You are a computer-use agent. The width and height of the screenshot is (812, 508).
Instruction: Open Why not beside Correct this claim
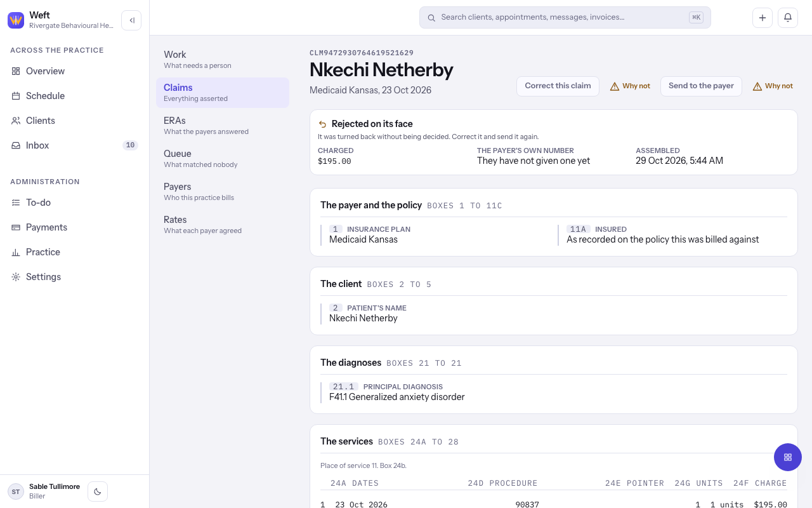630,86
